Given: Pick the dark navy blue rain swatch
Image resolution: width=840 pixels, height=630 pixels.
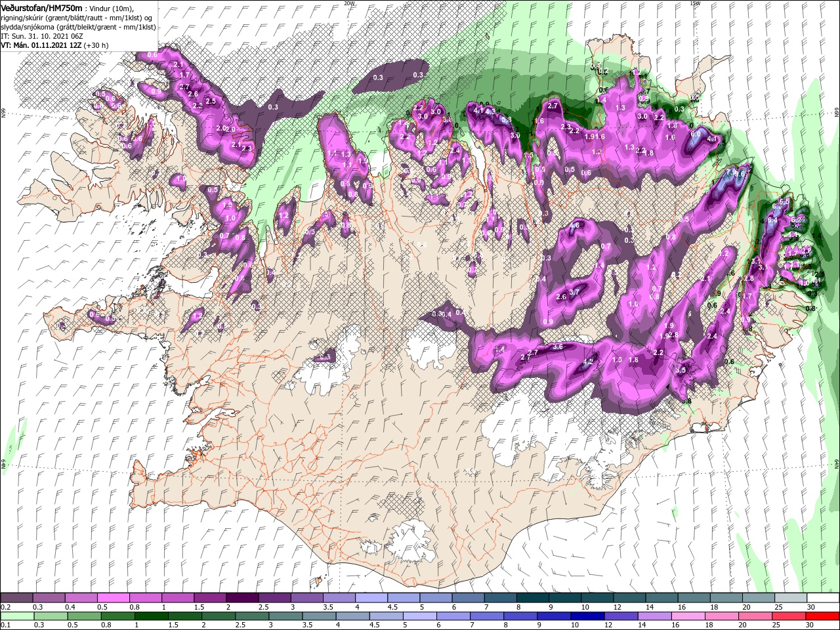Looking at the screenshot, I should point(587,616).
